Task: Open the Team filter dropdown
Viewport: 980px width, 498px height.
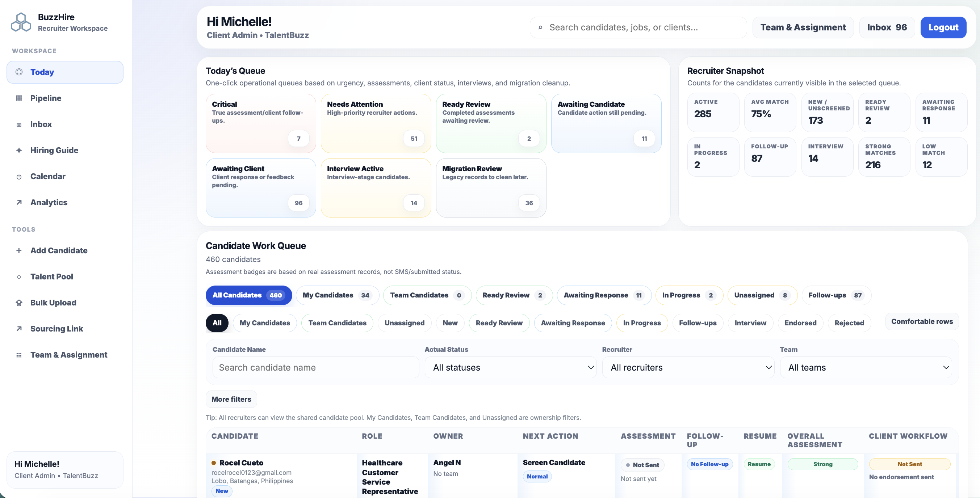Action: 866,367
